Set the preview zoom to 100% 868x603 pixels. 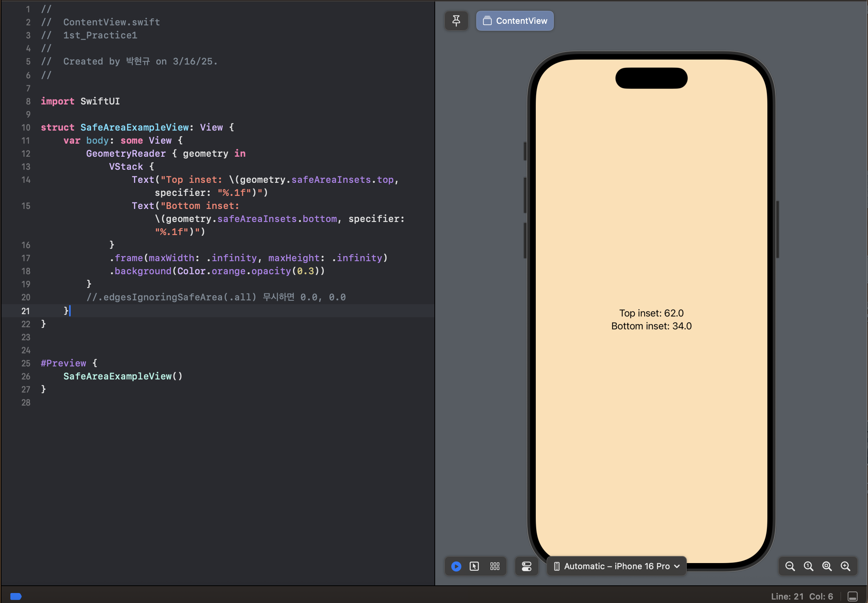[x=808, y=566]
